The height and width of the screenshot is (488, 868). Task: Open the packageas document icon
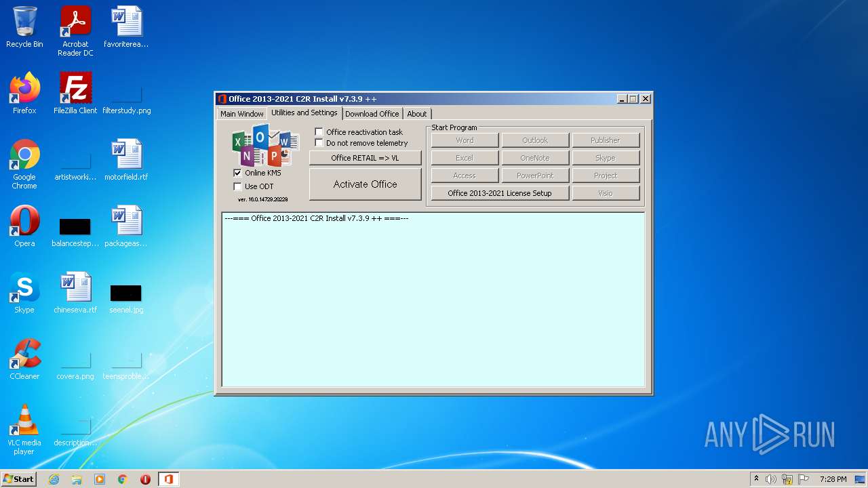pos(126,226)
